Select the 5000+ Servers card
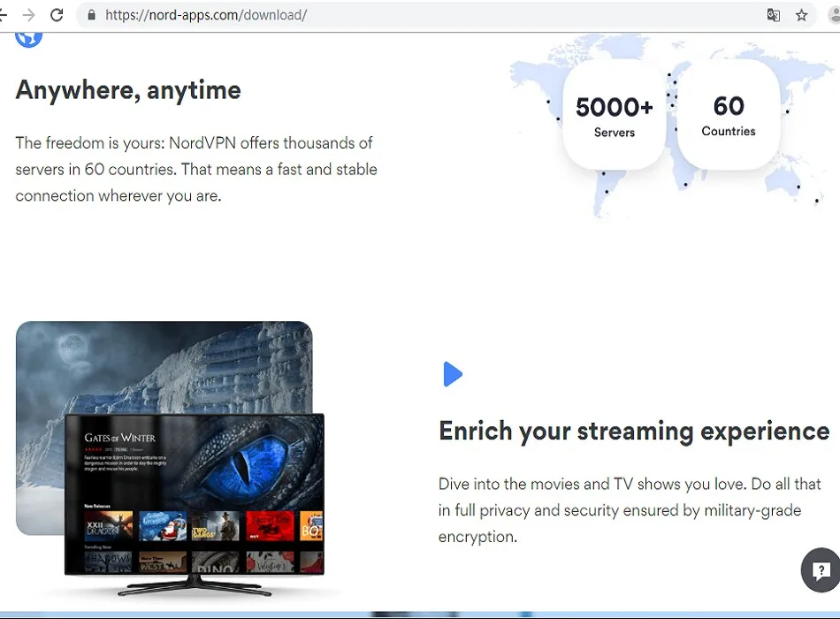This screenshot has width=840, height=619. point(615,115)
